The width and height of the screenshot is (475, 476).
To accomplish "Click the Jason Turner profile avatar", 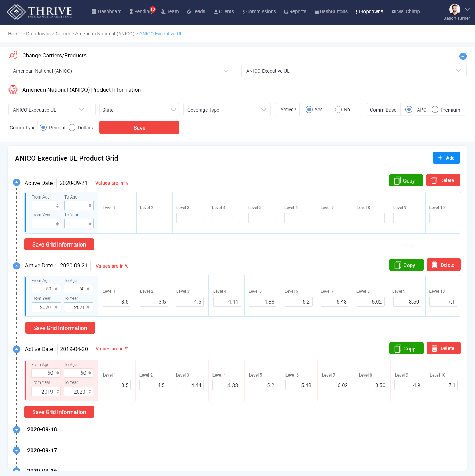I will pos(454,9).
